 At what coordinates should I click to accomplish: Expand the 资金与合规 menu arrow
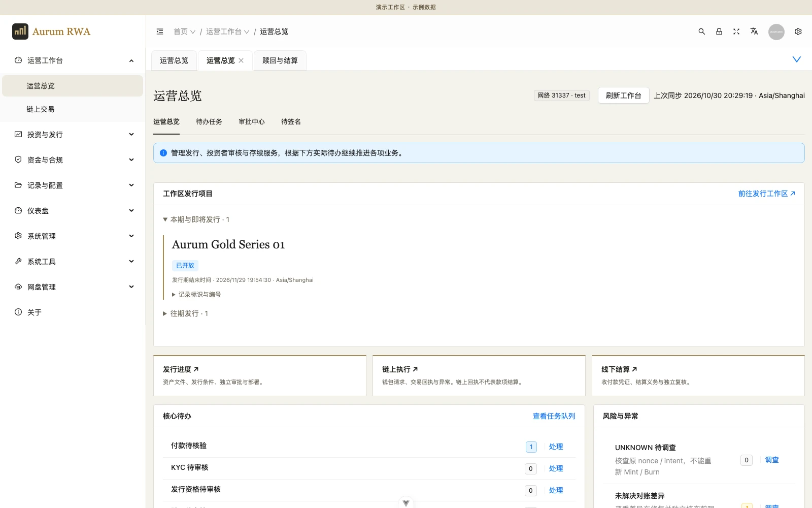coord(131,160)
